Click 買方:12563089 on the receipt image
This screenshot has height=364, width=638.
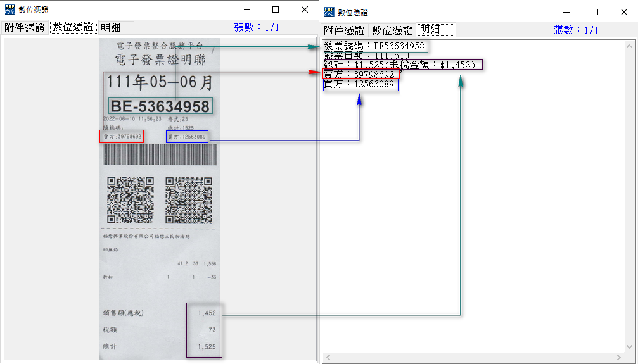coord(187,137)
